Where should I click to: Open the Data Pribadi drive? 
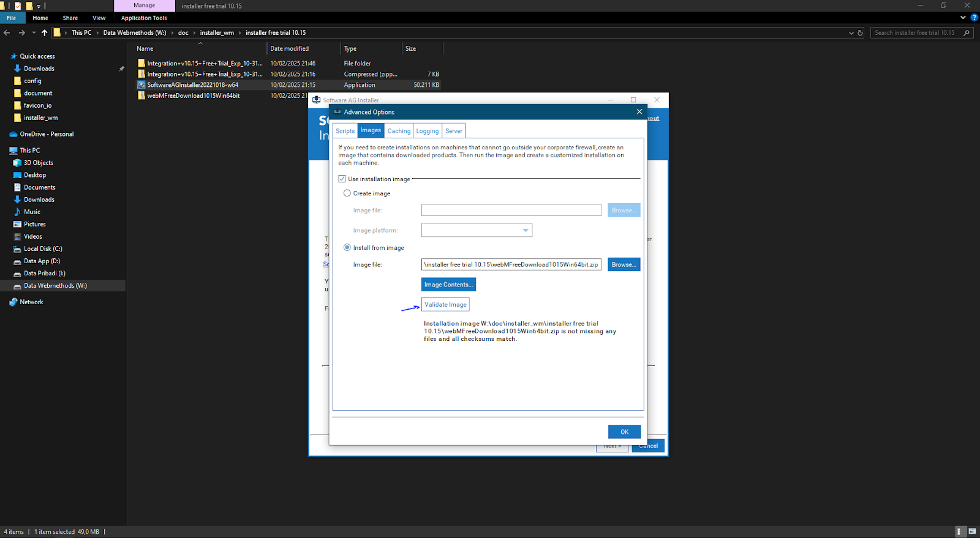click(44, 274)
